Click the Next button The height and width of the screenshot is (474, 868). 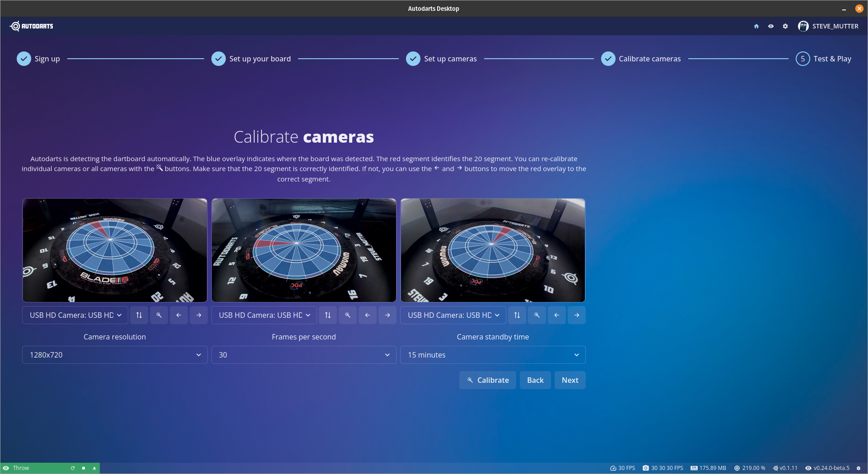point(570,380)
